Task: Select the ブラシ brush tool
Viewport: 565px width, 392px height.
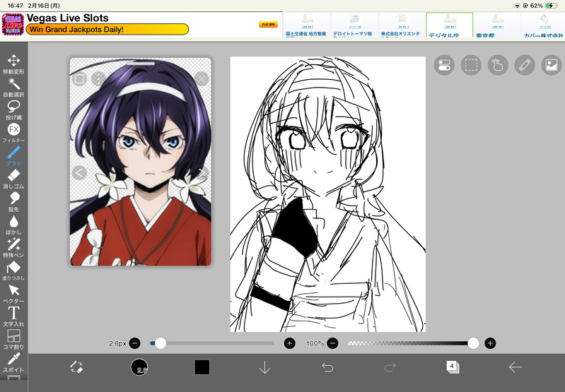Action: coord(13,156)
